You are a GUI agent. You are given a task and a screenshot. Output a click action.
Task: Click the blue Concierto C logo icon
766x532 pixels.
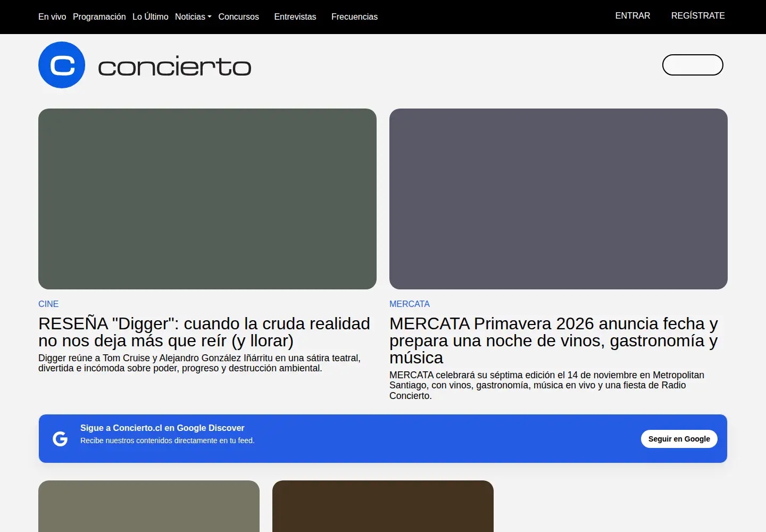(62, 65)
